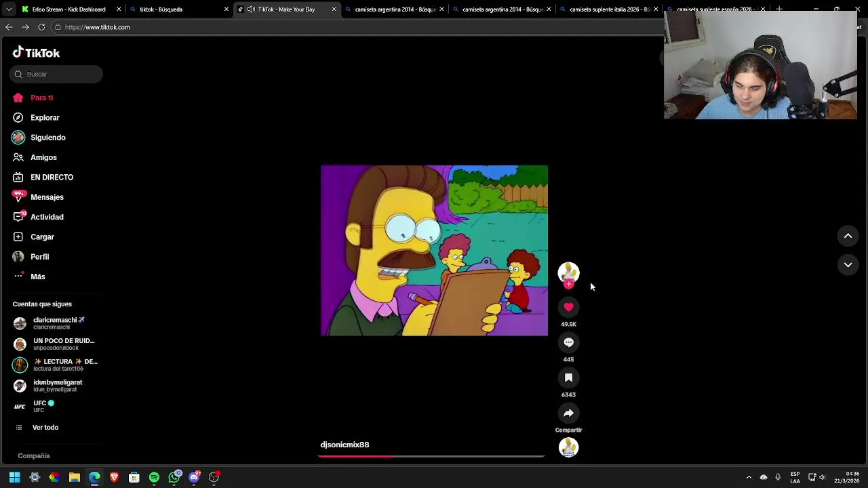This screenshot has width=868, height=488.
Task: Open the creator avatar beside the video
Action: coord(568,272)
